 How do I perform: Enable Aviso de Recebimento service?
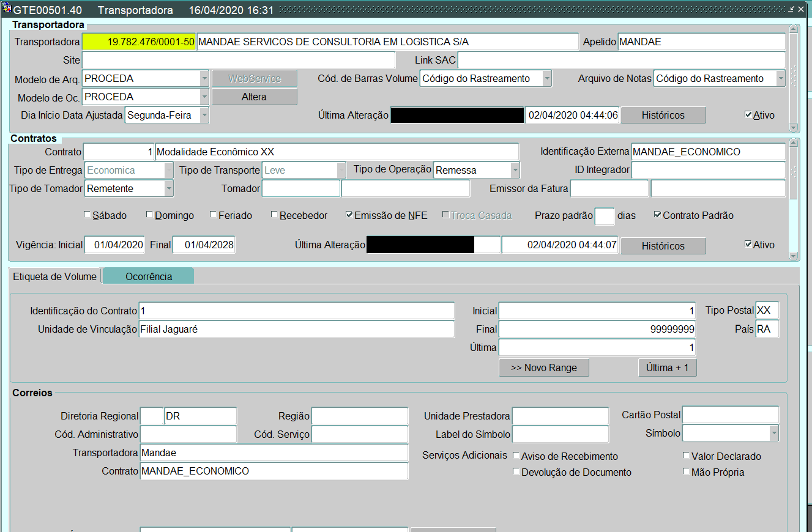(516, 456)
